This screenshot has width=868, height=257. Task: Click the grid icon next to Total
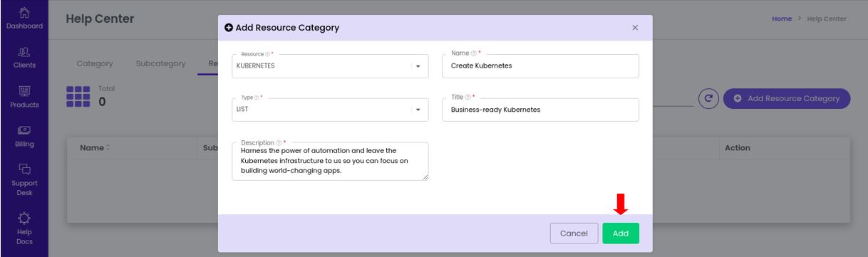point(78,97)
